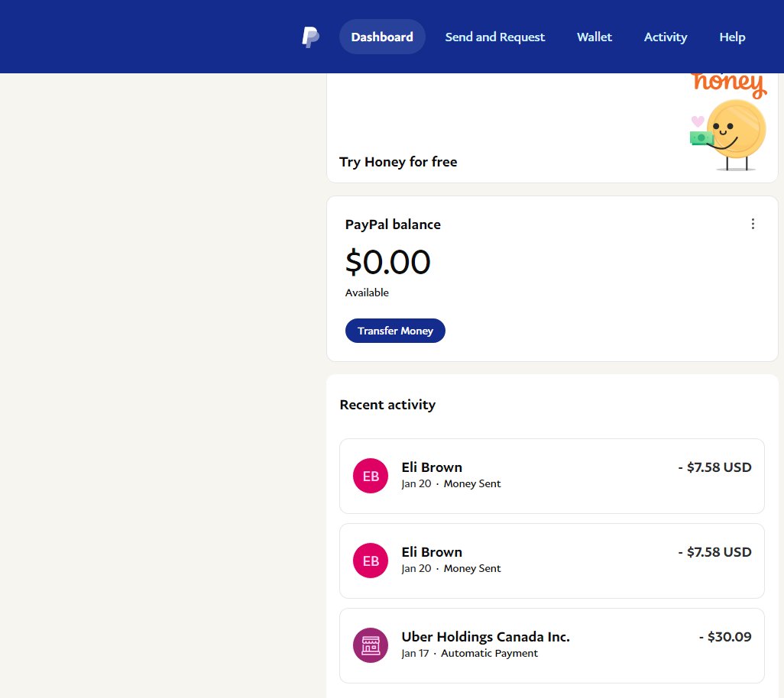The height and width of the screenshot is (698, 784).
Task: Open the Wallet tab
Action: click(x=594, y=37)
